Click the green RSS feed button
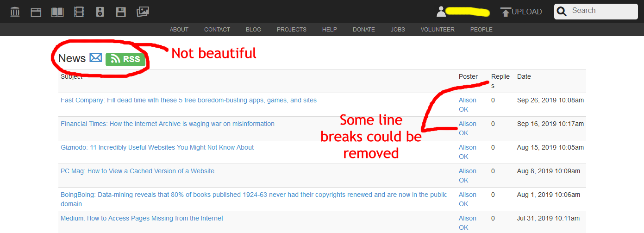The image size is (644, 233). click(x=125, y=59)
